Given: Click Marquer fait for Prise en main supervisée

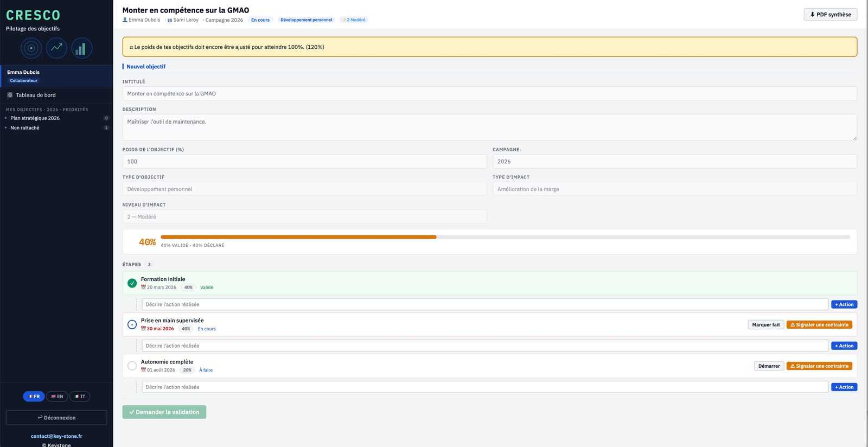Looking at the screenshot, I should [x=765, y=325].
